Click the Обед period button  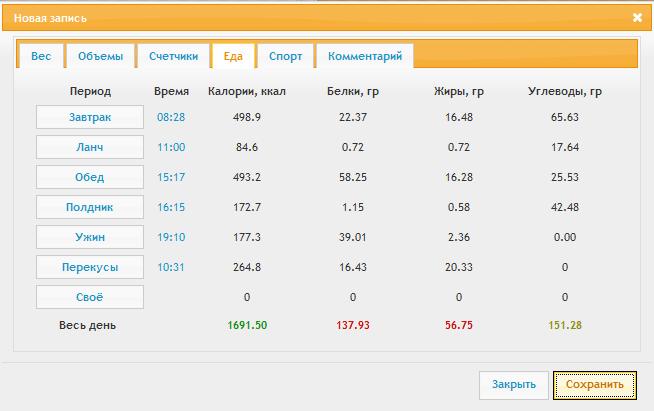point(90,177)
